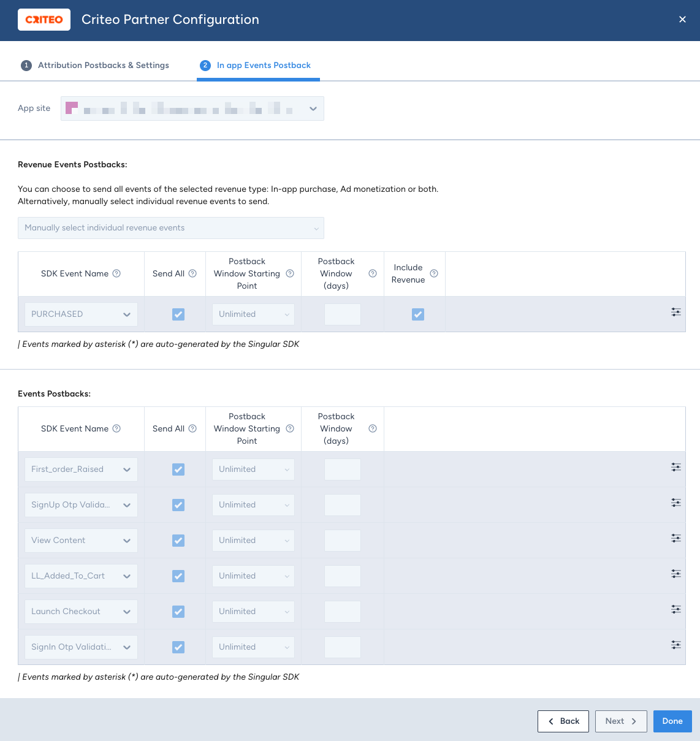Toggle Send All for First_order_Raised
Image resolution: width=700 pixels, height=741 pixels.
pyautogui.click(x=178, y=469)
